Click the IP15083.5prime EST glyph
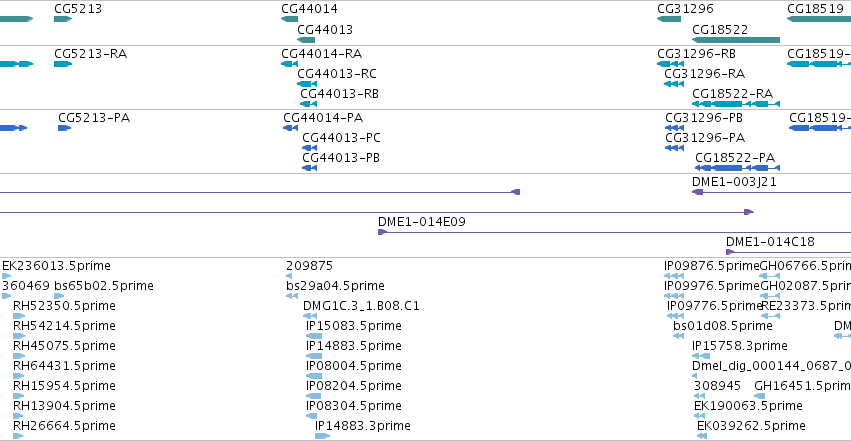The height and width of the screenshot is (441, 851). click(x=314, y=336)
